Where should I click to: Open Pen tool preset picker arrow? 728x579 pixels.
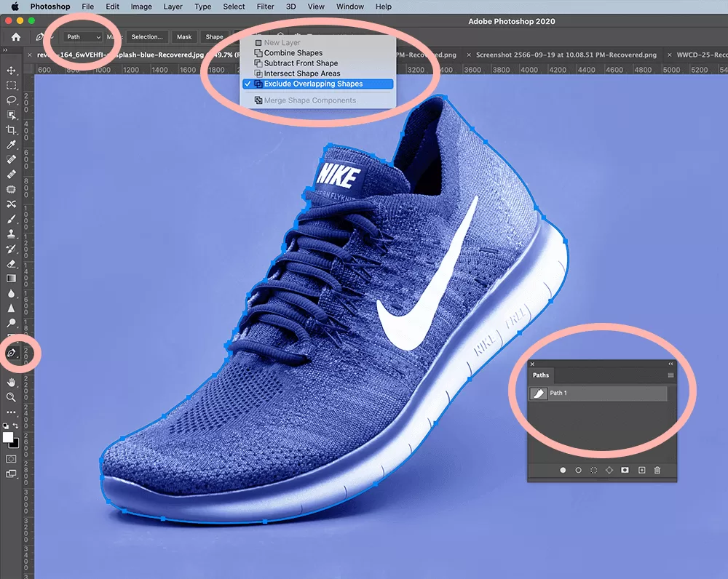(x=52, y=37)
